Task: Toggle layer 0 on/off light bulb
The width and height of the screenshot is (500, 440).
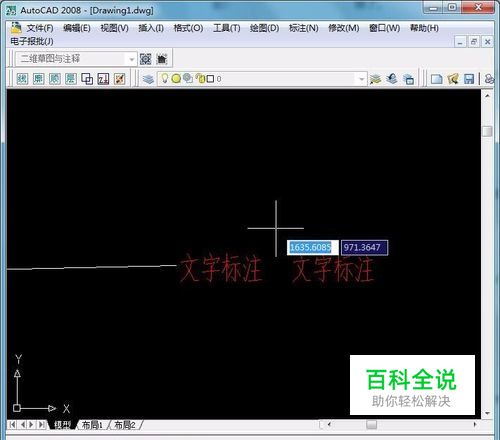Action: tap(165, 78)
